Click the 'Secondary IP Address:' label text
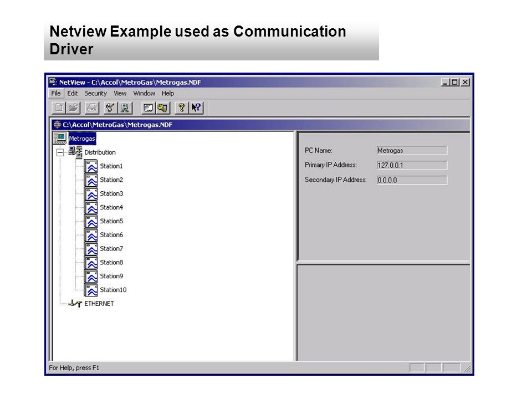 [x=336, y=180]
